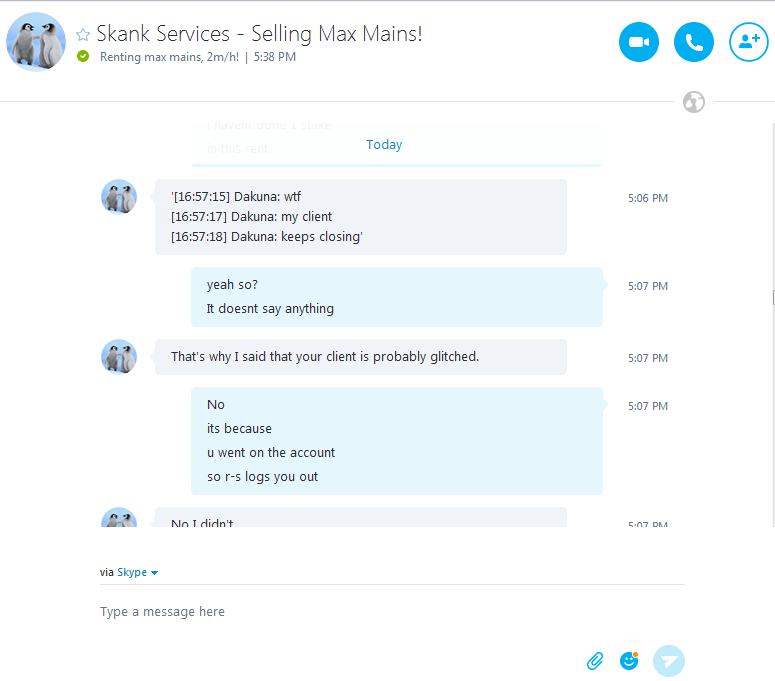Click the 'No its because' message bubble

point(396,441)
